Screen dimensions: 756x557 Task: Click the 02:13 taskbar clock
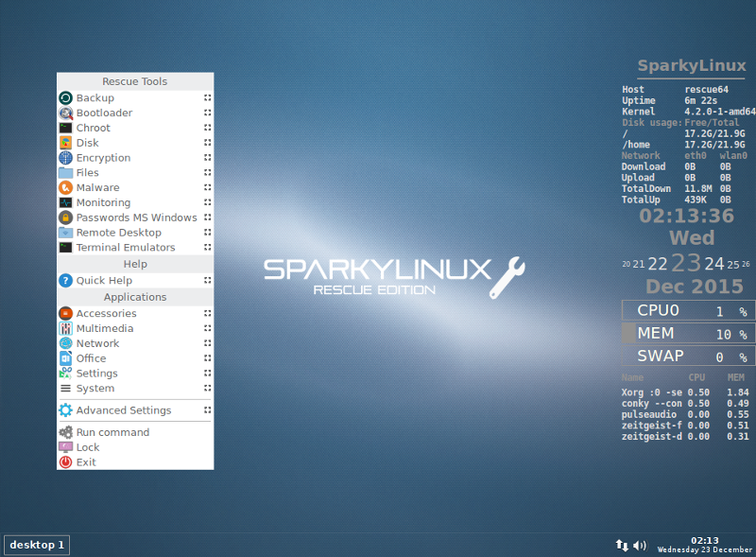click(704, 541)
